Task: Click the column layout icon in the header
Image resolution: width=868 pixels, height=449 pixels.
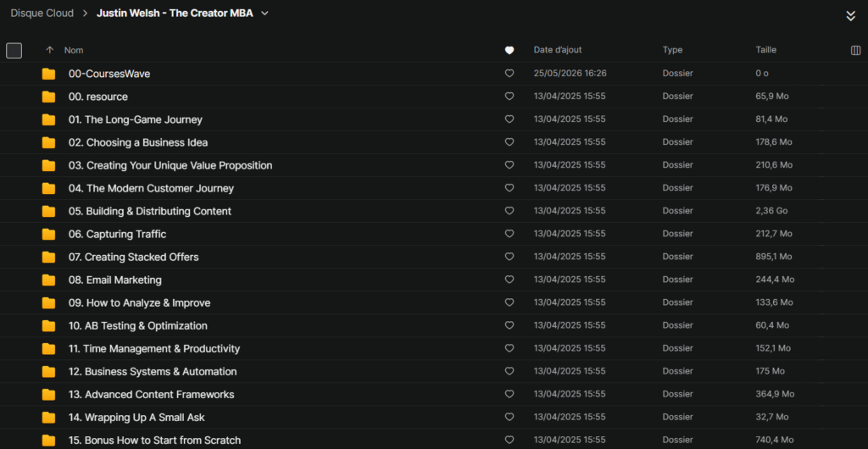Action: (855, 50)
